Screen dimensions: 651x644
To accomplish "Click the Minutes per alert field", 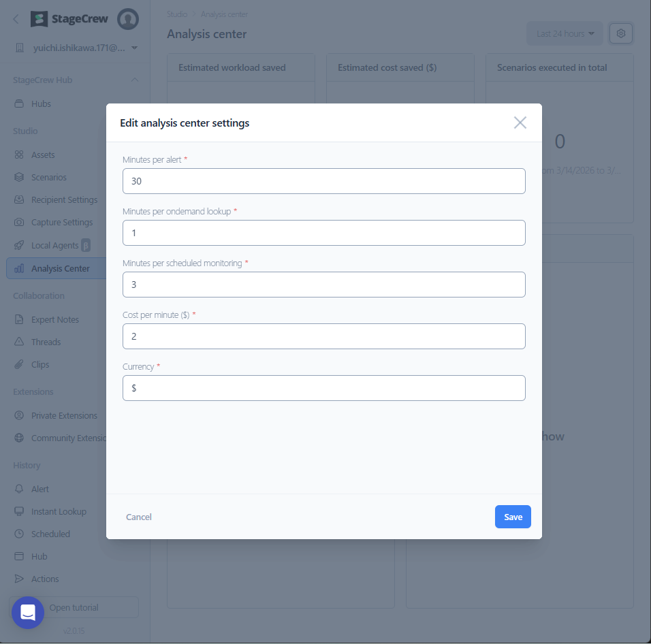I will pos(323,181).
